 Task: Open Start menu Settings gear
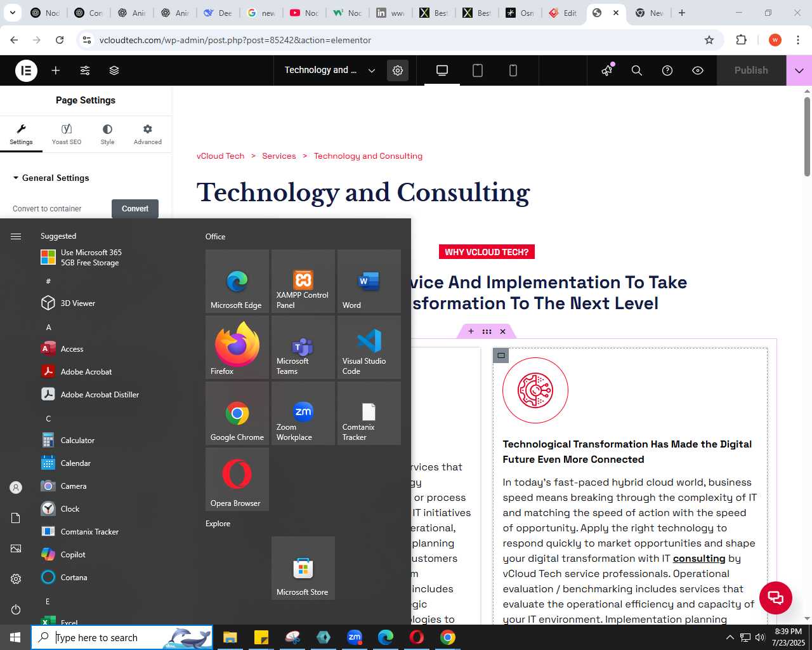click(x=16, y=579)
